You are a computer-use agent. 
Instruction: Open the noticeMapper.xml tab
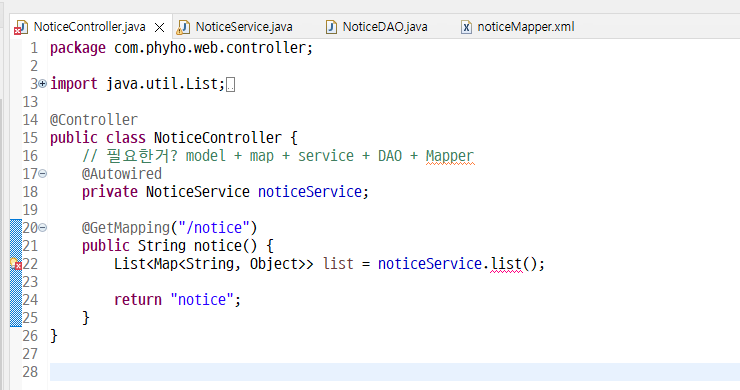(526, 27)
